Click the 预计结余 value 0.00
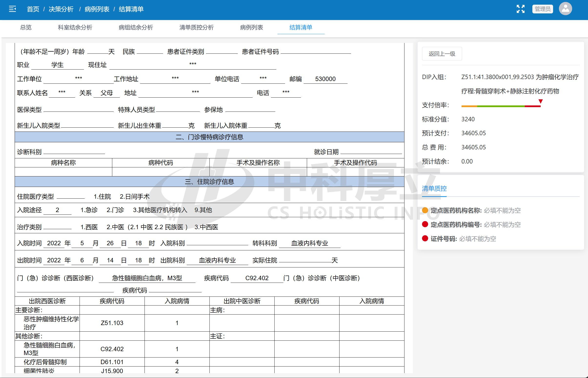588x378 pixels. coord(467,162)
